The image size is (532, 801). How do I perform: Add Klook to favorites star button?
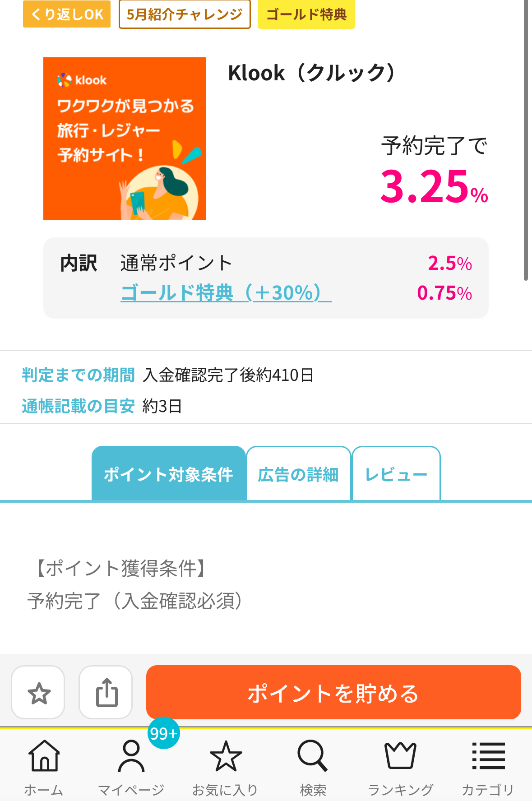[38, 692]
